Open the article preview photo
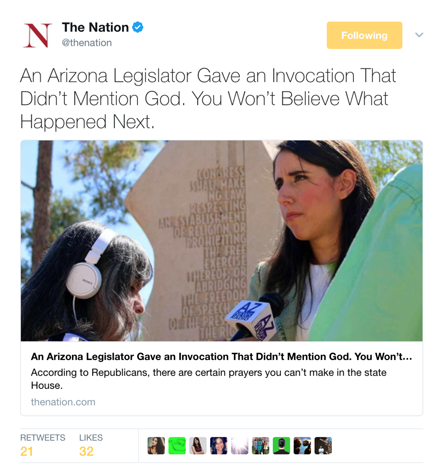 pos(222,241)
